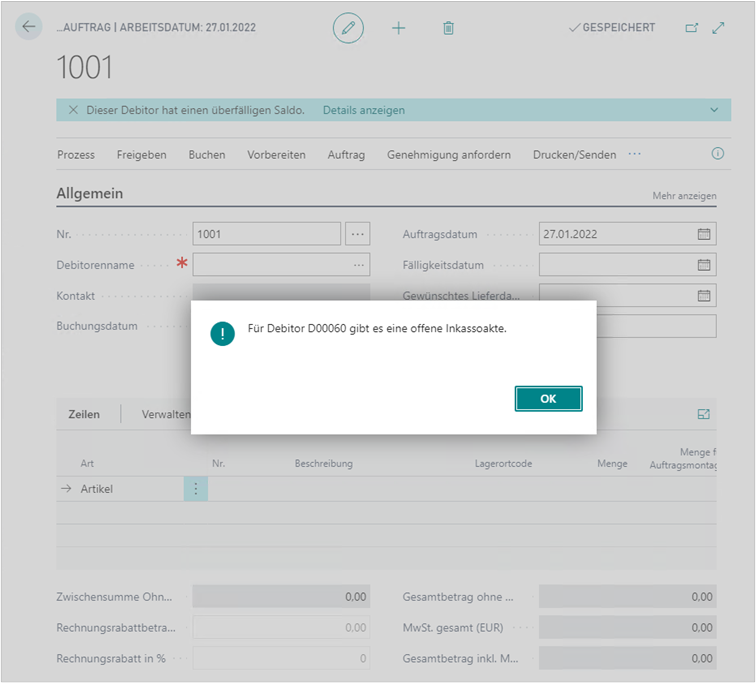The height and width of the screenshot is (683, 756).
Task: Open the Prozess menu
Action: tap(76, 155)
